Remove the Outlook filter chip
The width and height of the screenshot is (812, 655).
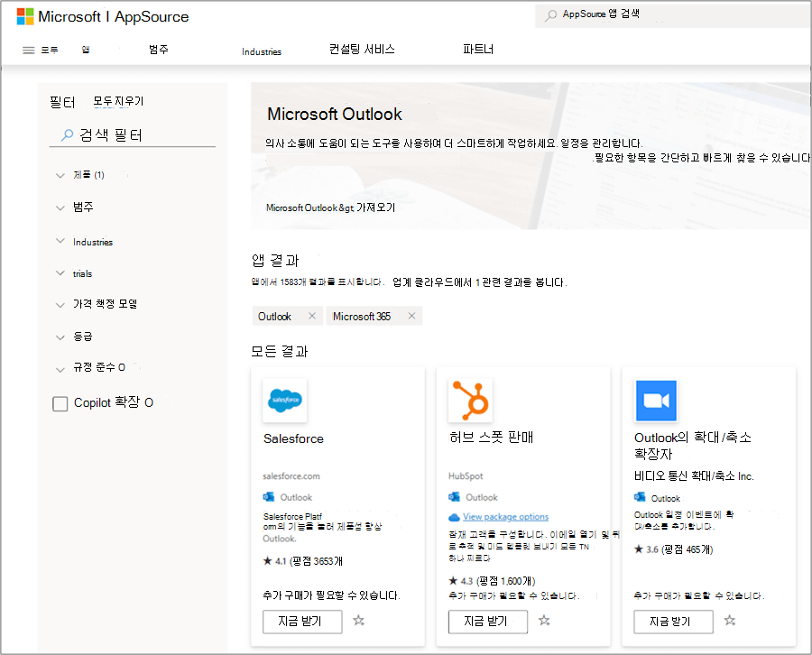(312, 316)
